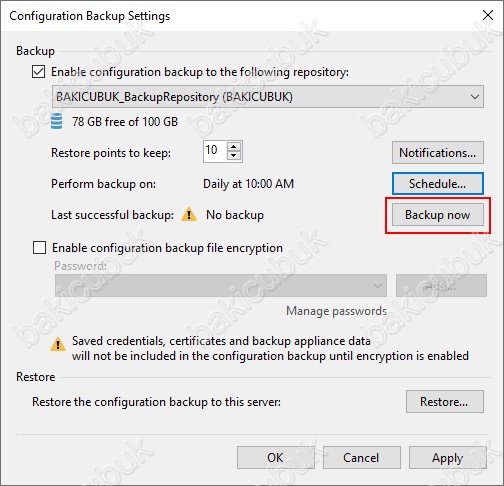Open the Schedule settings
Viewport: 504px width, 486px height.
click(438, 184)
